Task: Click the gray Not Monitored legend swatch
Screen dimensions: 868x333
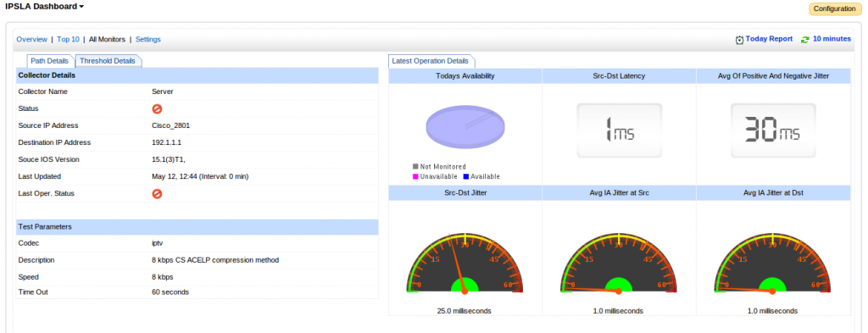Action: (x=415, y=166)
